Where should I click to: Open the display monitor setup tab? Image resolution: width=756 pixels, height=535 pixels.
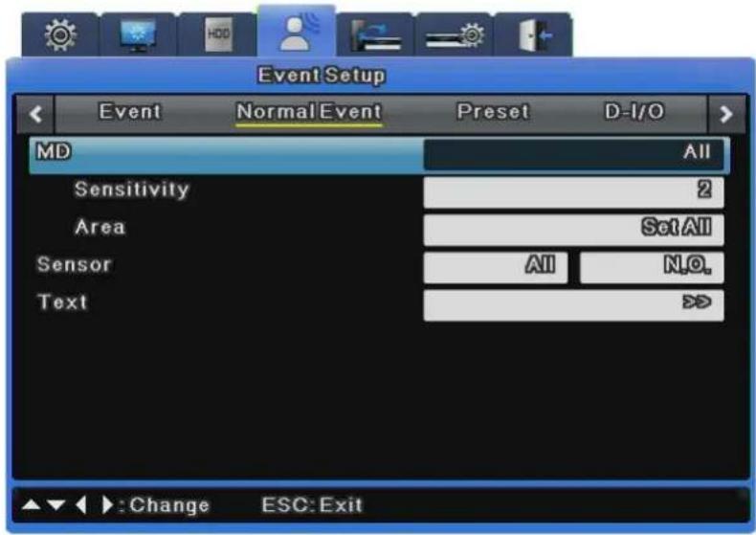click(138, 35)
